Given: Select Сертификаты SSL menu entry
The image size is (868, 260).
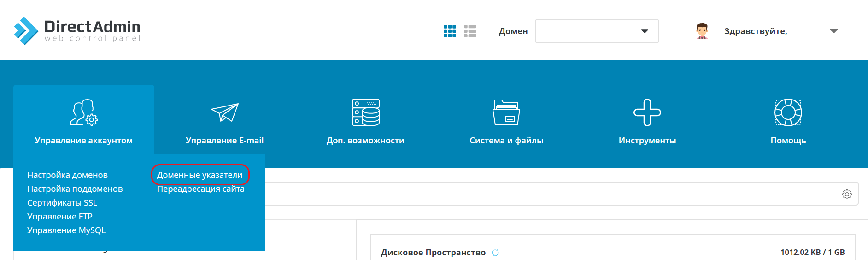Looking at the screenshot, I should click(x=62, y=203).
